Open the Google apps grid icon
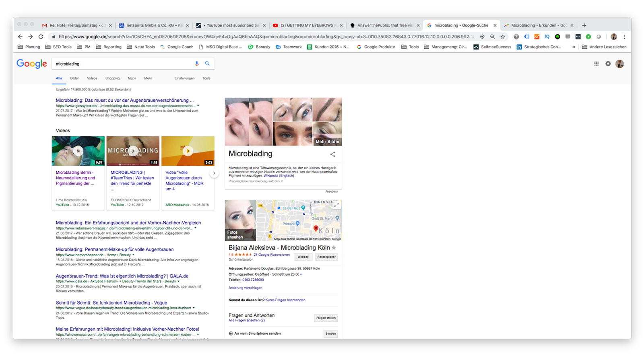 pyautogui.click(x=597, y=64)
